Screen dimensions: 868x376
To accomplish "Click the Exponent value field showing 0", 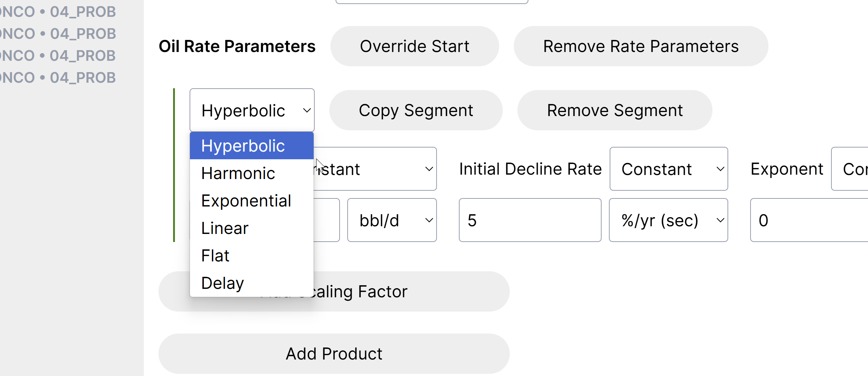I will click(809, 220).
